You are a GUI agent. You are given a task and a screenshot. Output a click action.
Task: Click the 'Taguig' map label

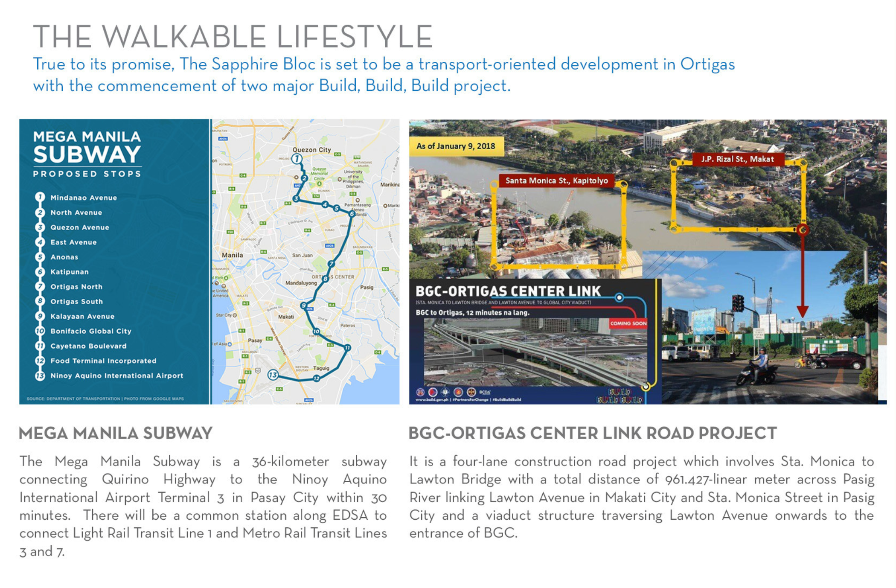321,368
